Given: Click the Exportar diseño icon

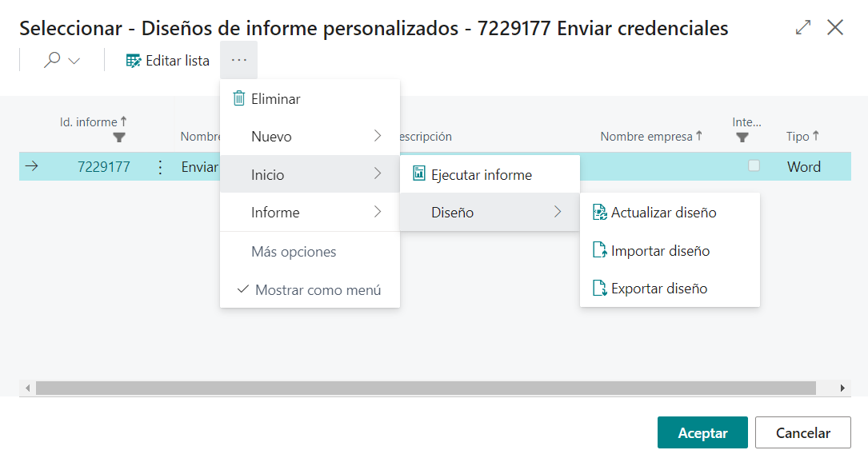Looking at the screenshot, I should tap(599, 289).
